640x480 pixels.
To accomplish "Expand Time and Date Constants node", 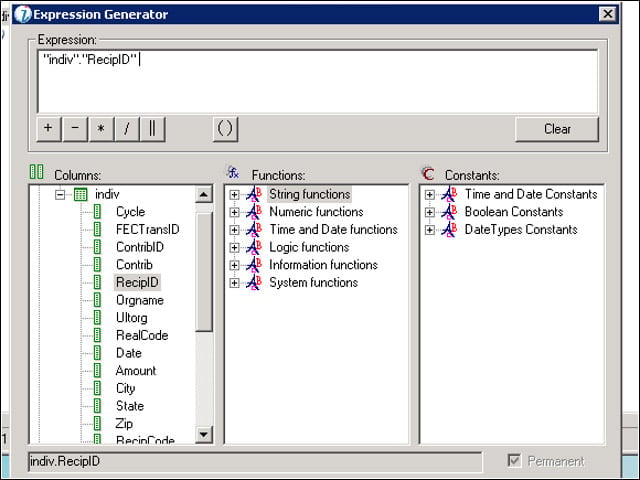I will [429, 195].
